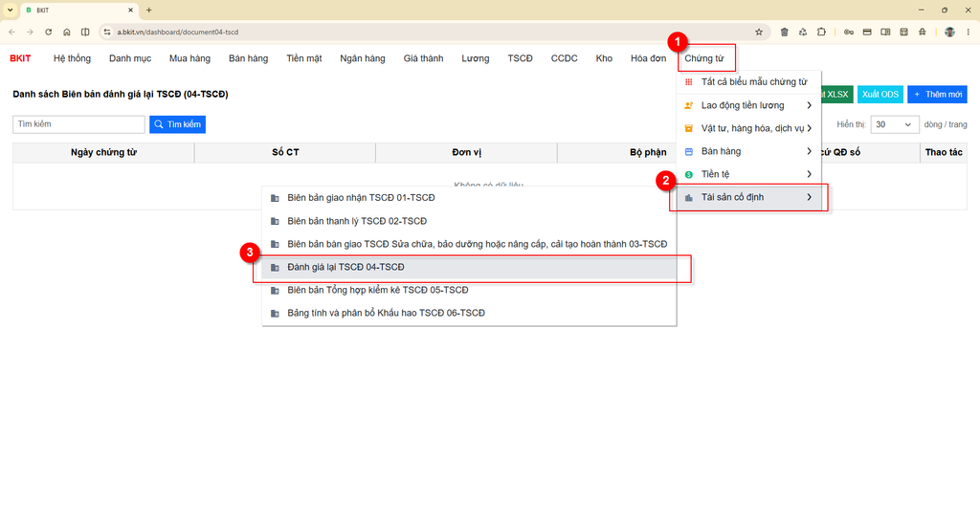The image size is (980, 526).
Task: Open the Mua hàng menu
Action: click(189, 58)
